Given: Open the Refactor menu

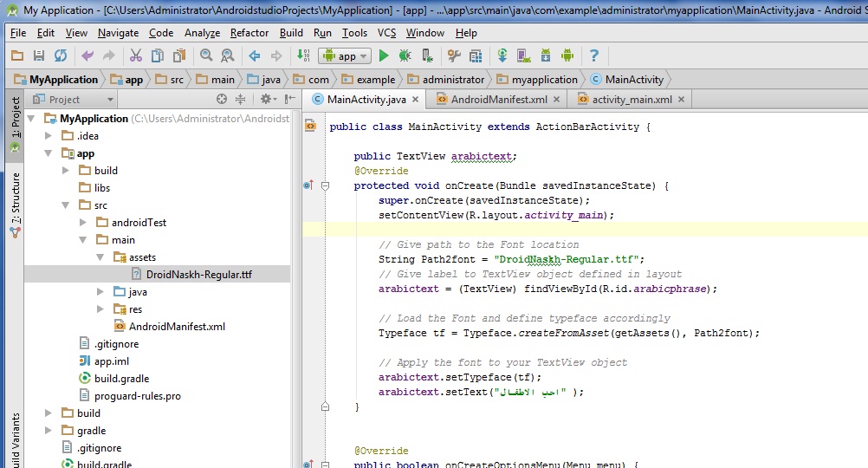Looking at the screenshot, I should click(x=249, y=33).
